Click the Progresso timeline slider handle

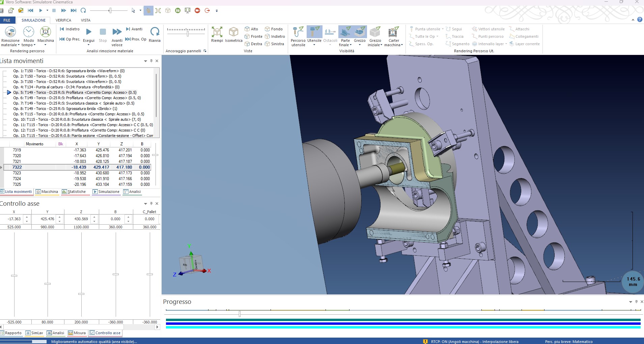pyautogui.click(x=240, y=314)
